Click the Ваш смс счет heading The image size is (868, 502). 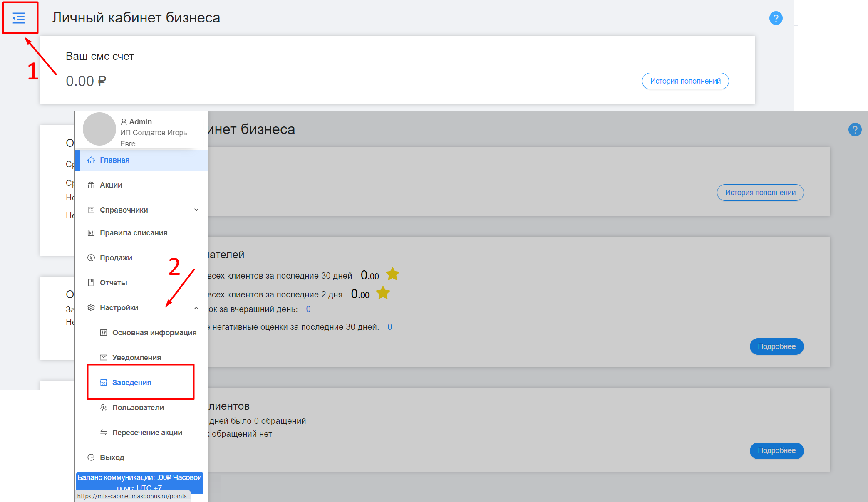tap(100, 56)
